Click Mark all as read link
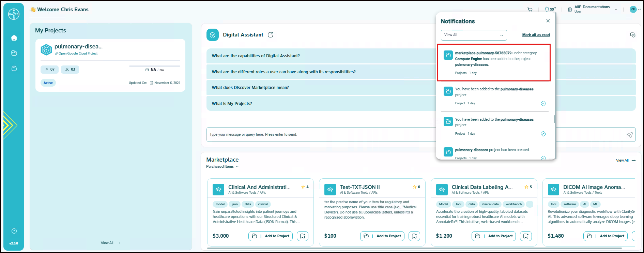Image resolution: width=644 pixels, height=253 pixels. pos(536,35)
